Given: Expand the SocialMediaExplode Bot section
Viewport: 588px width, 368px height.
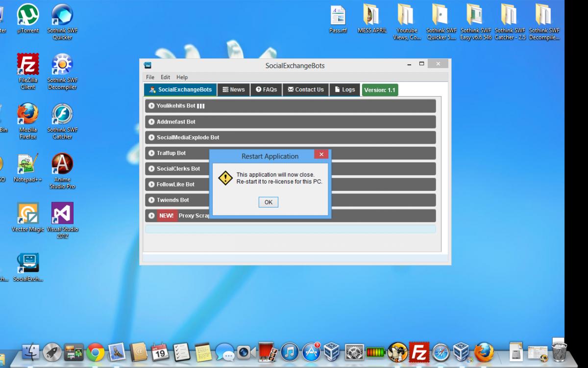Looking at the screenshot, I should click(x=290, y=137).
